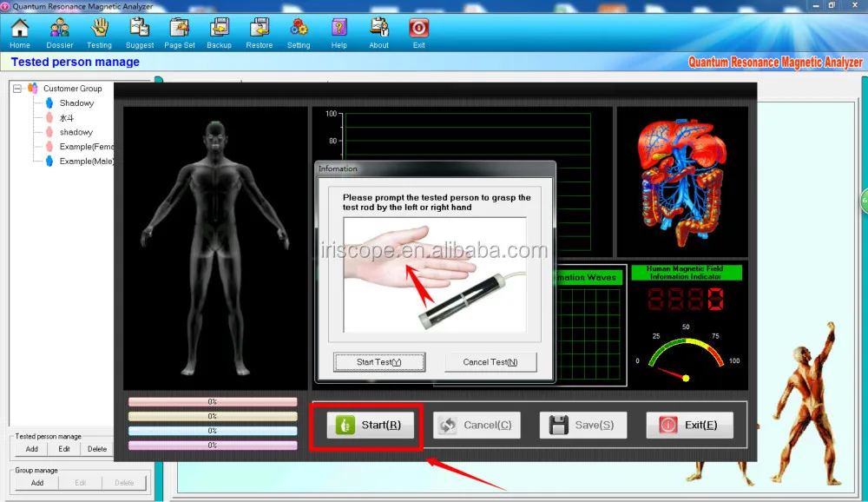Minimize the Quantum Resonance Magnetic Analyzer window
The height and width of the screenshot is (502, 868).
(816, 5)
